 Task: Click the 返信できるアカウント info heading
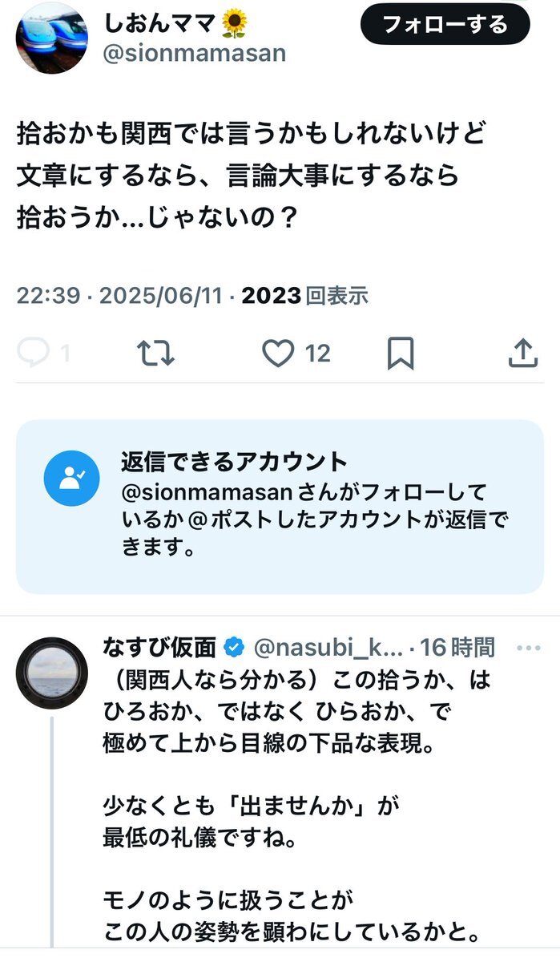(x=234, y=462)
